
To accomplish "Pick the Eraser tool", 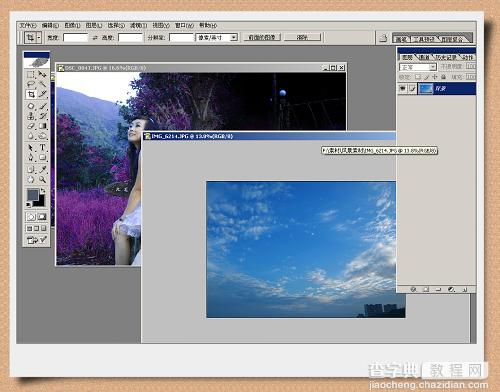I will [31, 126].
